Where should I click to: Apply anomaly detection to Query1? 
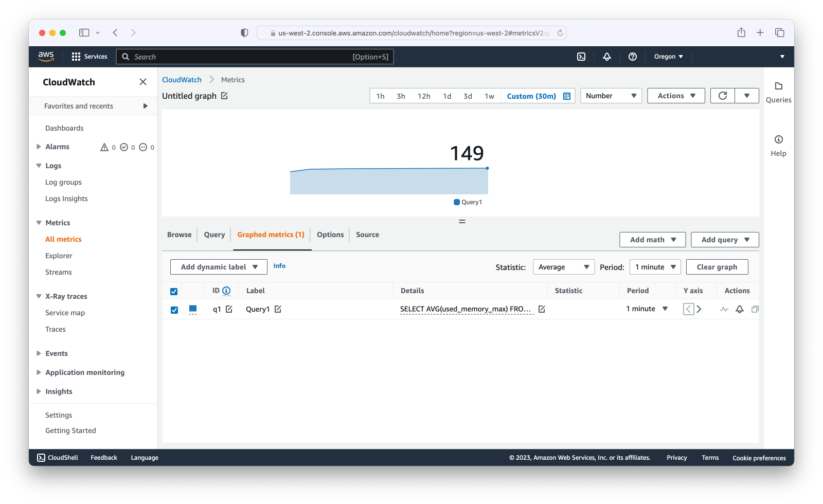724,309
